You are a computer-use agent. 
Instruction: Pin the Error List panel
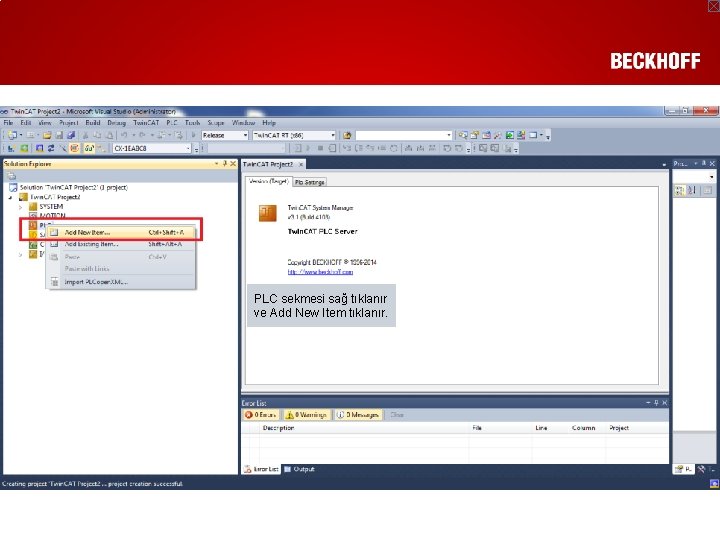656,403
